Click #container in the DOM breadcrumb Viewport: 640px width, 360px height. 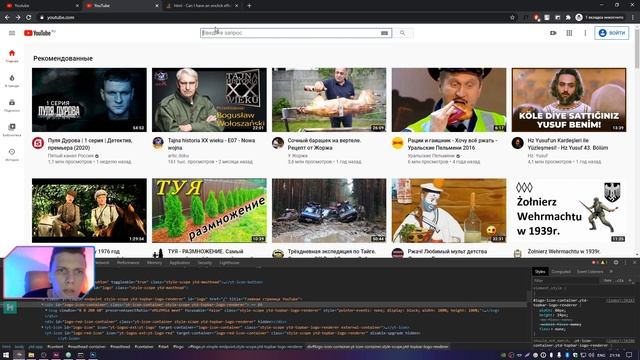coord(144,347)
